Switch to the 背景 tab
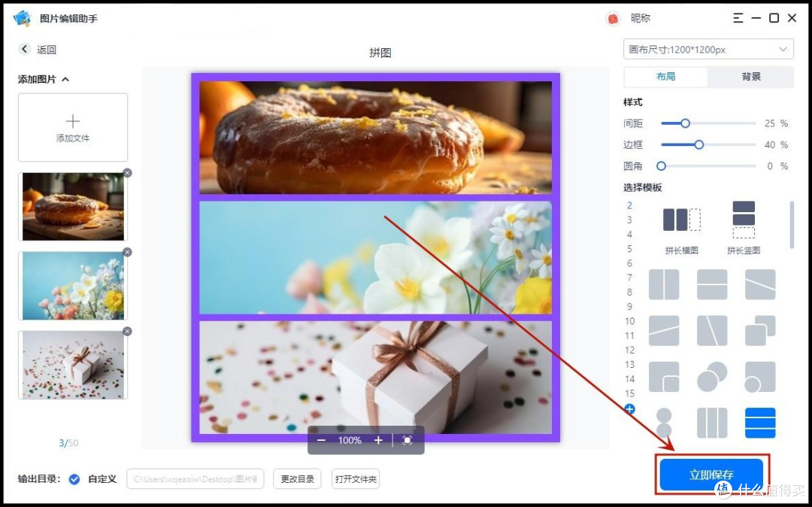 [751, 77]
